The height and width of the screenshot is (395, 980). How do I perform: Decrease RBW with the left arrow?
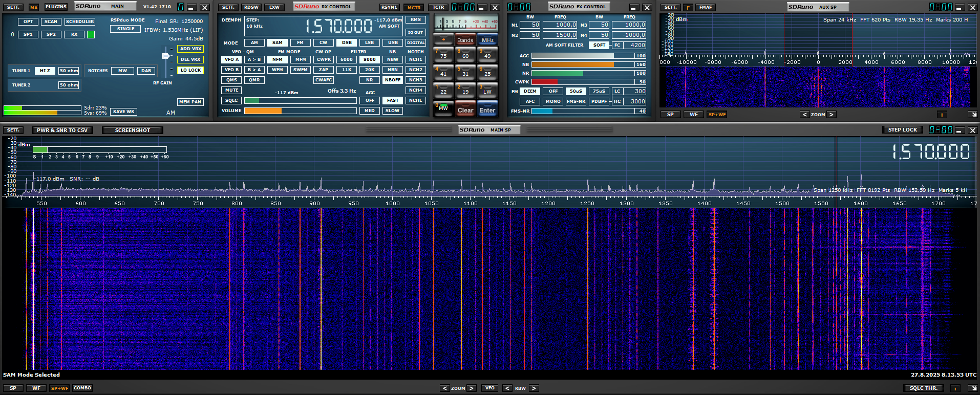(x=507, y=388)
